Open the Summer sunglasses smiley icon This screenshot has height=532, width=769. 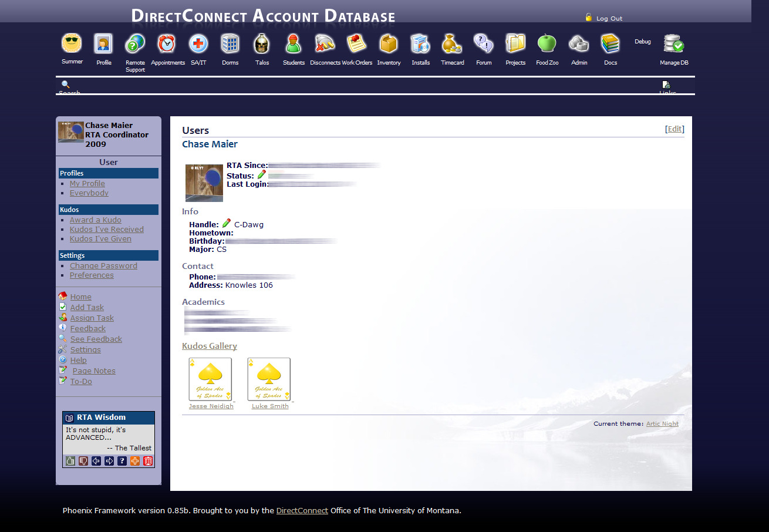[72, 43]
